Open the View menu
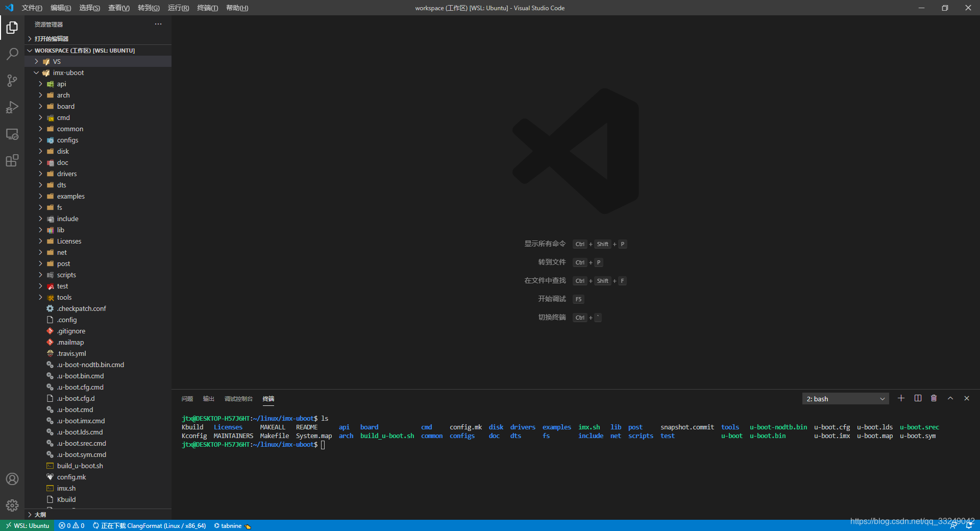This screenshot has width=980, height=531. 119,8
